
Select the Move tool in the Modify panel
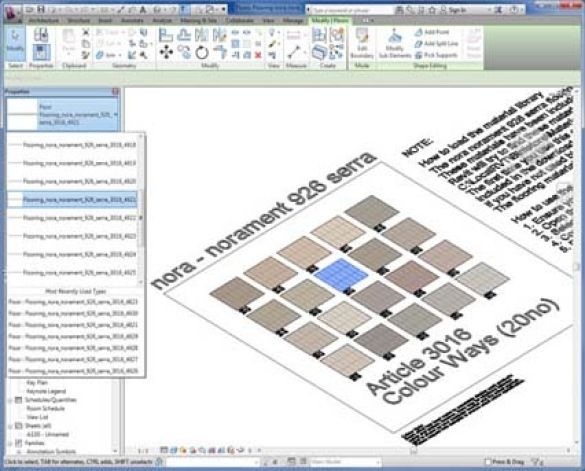click(x=166, y=52)
